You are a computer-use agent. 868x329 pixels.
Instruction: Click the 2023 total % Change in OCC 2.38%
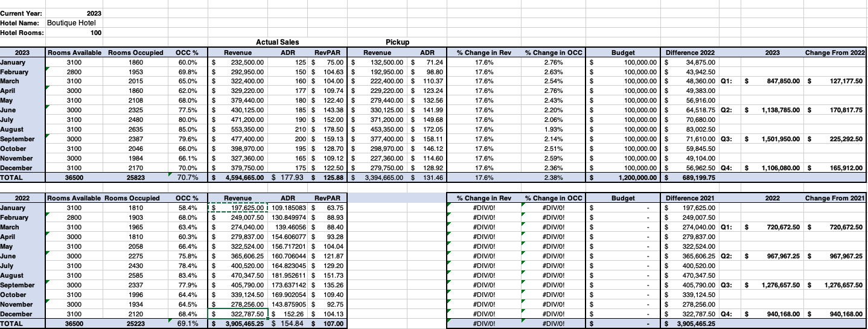coord(554,178)
